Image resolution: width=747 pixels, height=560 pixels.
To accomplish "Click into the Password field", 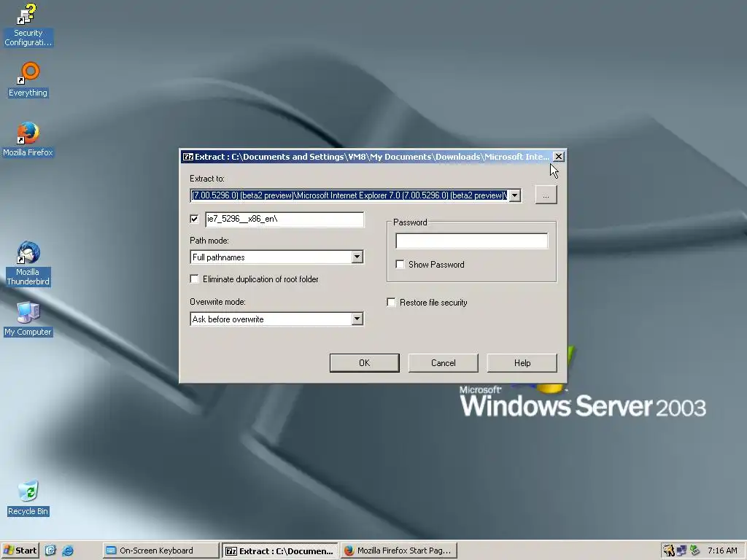I will pyautogui.click(x=472, y=241).
